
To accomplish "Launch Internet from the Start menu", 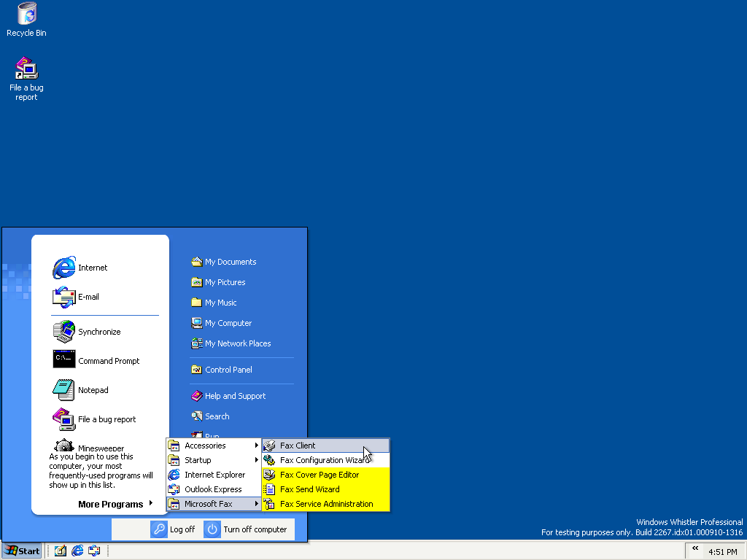I will click(80, 268).
